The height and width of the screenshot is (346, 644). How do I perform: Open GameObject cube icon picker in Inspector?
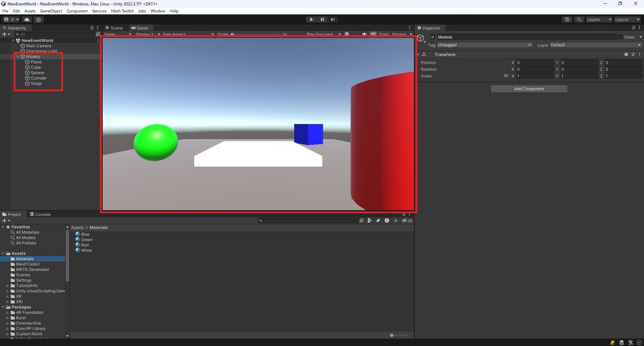click(x=421, y=38)
